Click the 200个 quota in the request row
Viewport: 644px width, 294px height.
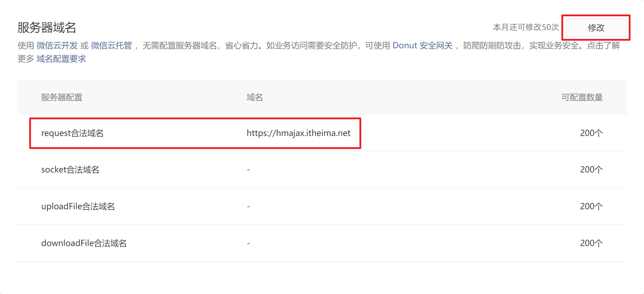tap(591, 133)
